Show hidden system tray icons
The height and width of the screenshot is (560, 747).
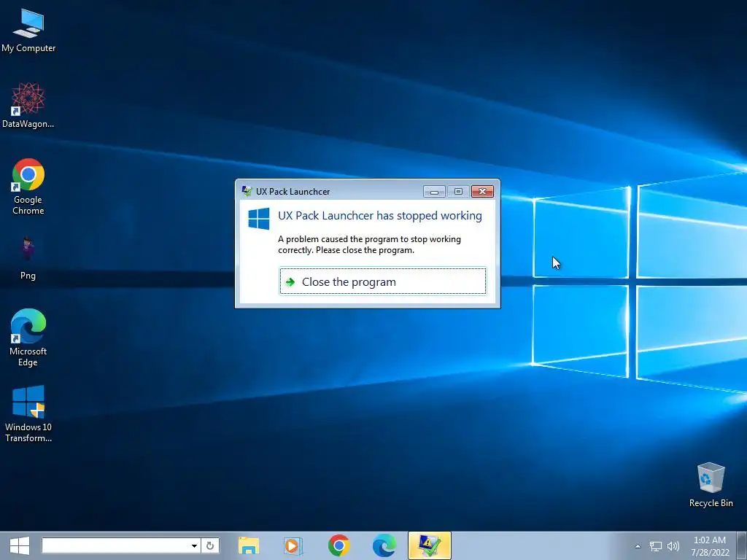tap(638, 546)
